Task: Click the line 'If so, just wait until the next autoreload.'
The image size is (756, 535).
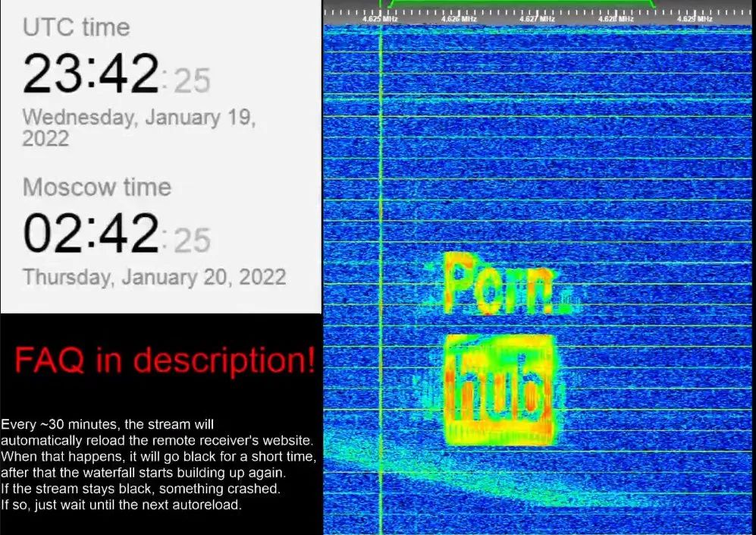Action: 121,505
